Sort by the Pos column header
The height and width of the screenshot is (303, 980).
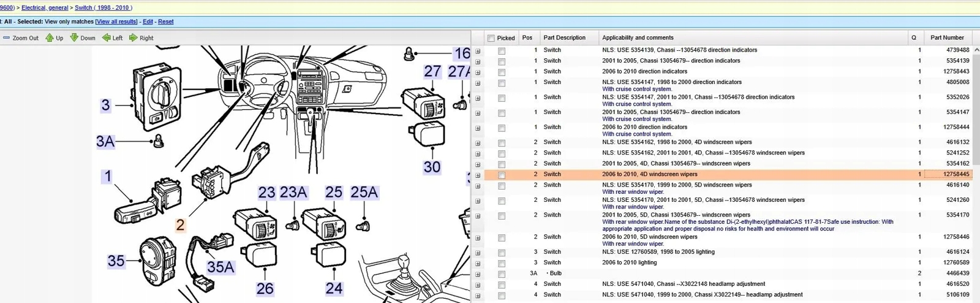[527, 37]
